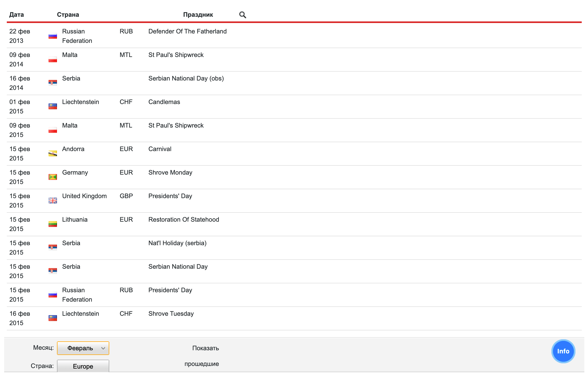Screen dimensions: 588x379
Task: Click the Russian flag in Defender row
Action: pos(53,36)
